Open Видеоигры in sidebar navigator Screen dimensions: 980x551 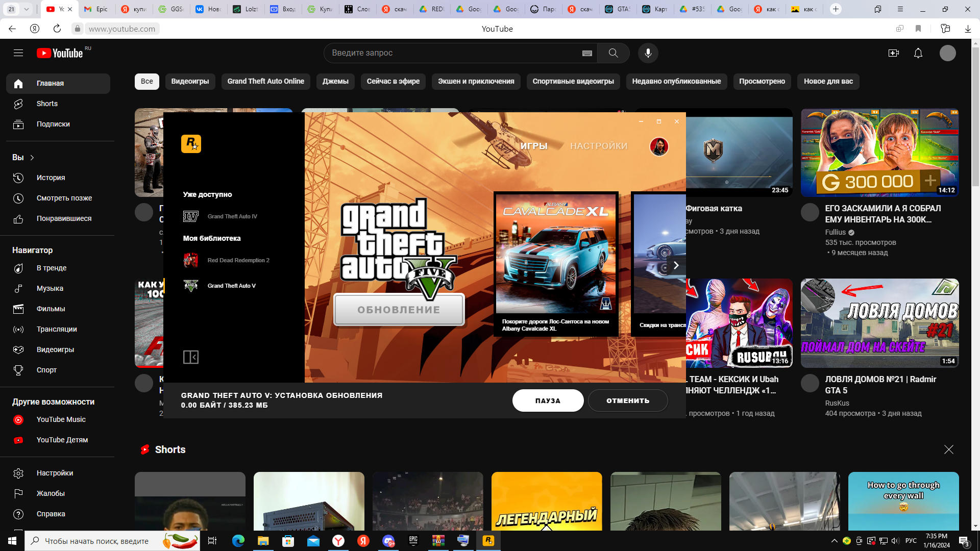pos(58,350)
